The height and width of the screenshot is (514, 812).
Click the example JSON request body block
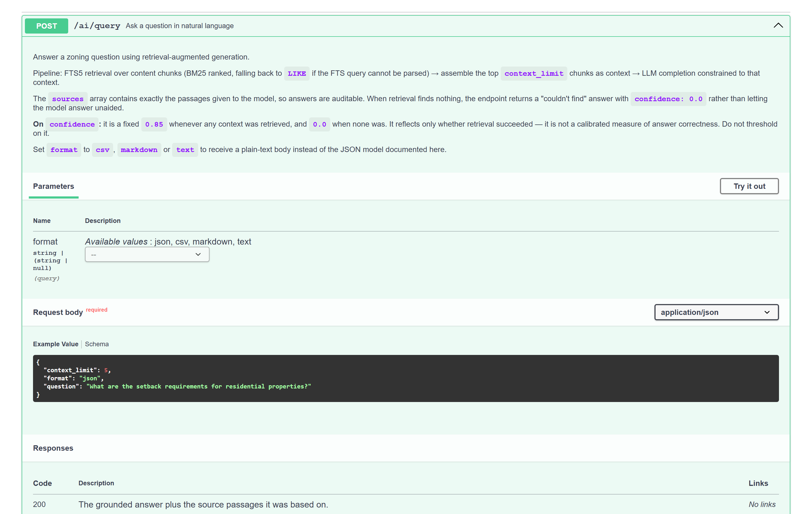(x=406, y=378)
